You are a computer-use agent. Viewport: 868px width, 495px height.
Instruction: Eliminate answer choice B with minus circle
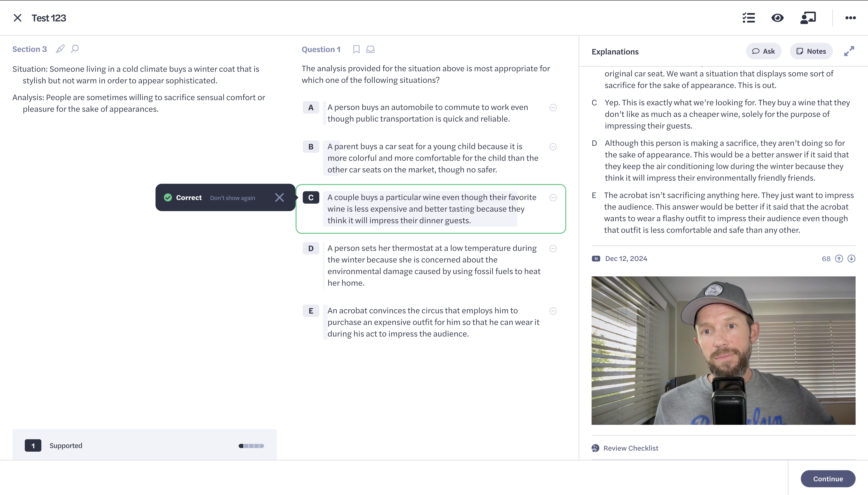tap(553, 147)
